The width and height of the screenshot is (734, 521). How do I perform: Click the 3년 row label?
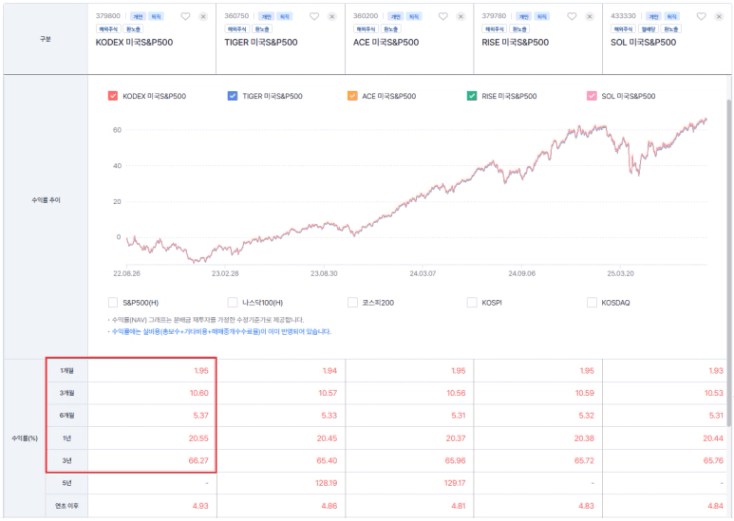point(67,461)
